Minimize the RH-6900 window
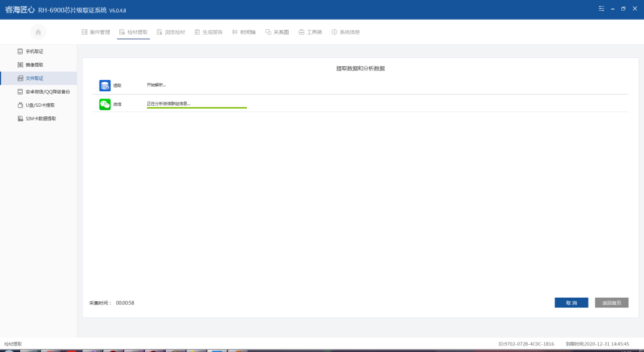The height and width of the screenshot is (352, 644). tap(613, 8)
